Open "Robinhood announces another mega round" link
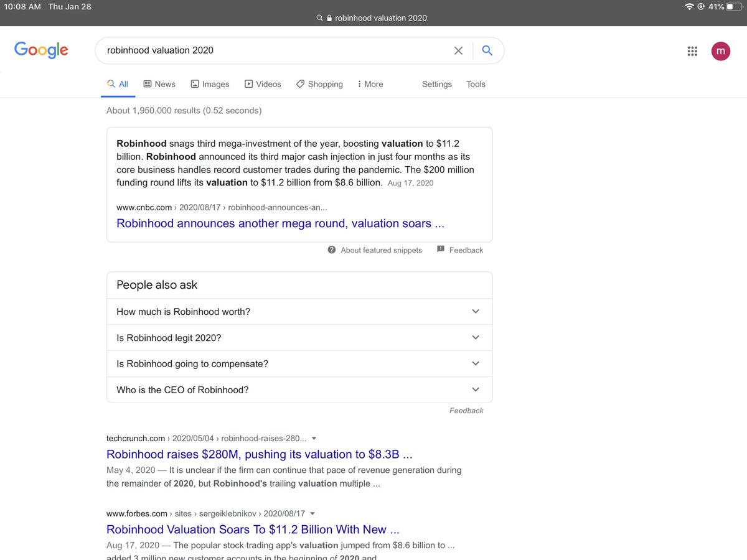The width and height of the screenshot is (747, 560). (x=281, y=223)
